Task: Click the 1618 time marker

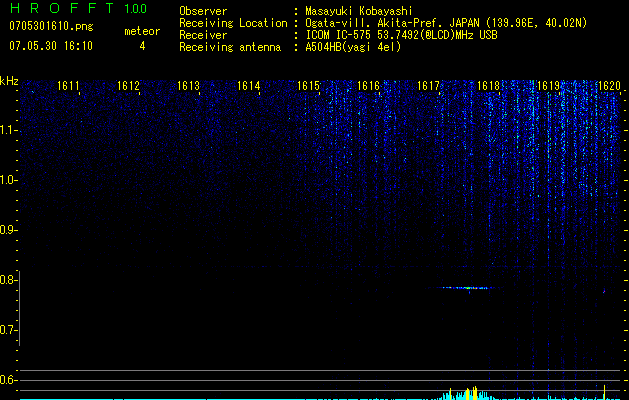Action: [x=488, y=85]
